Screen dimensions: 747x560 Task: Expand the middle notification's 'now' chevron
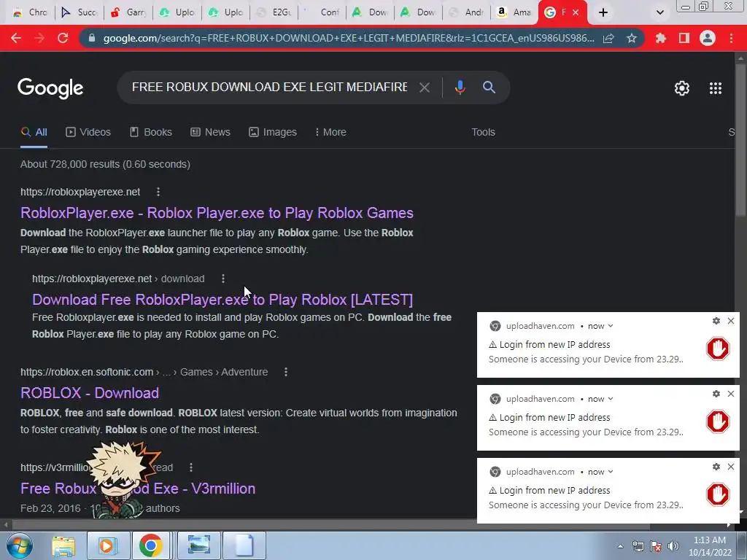click(x=611, y=399)
